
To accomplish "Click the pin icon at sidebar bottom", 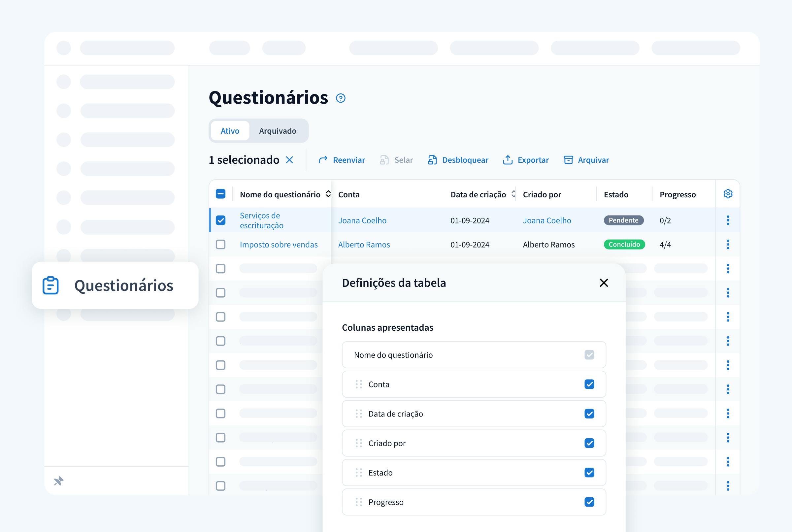I will point(59,481).
